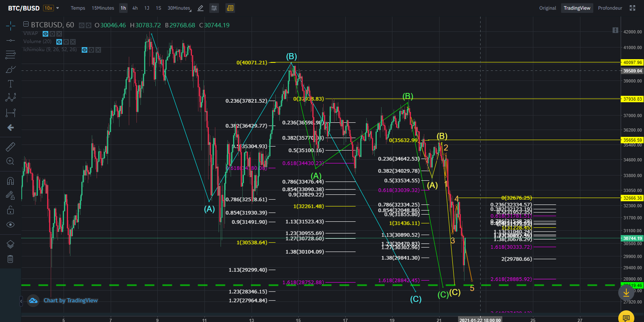This screenshot has width=644, height=322.
Task: Open the Profondeur depth view
Action: tap(610, 8)
